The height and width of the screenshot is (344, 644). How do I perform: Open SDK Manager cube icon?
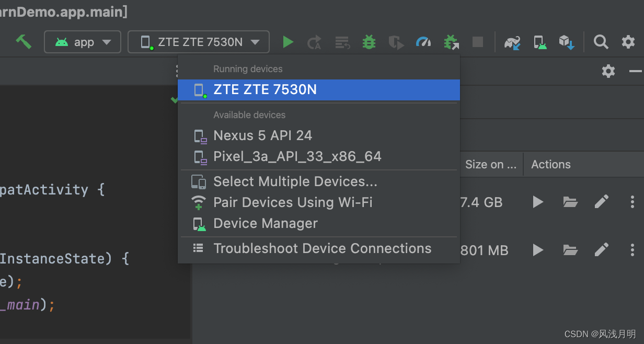pos(567,42)
